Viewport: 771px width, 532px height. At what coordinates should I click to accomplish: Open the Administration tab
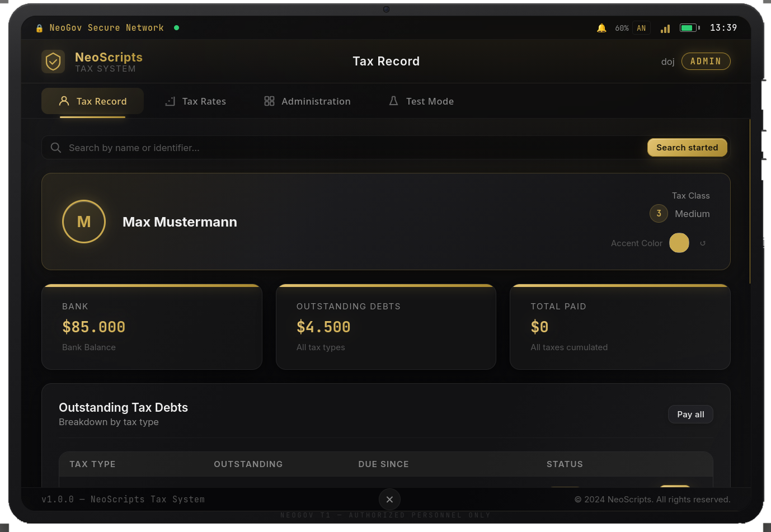307,101
